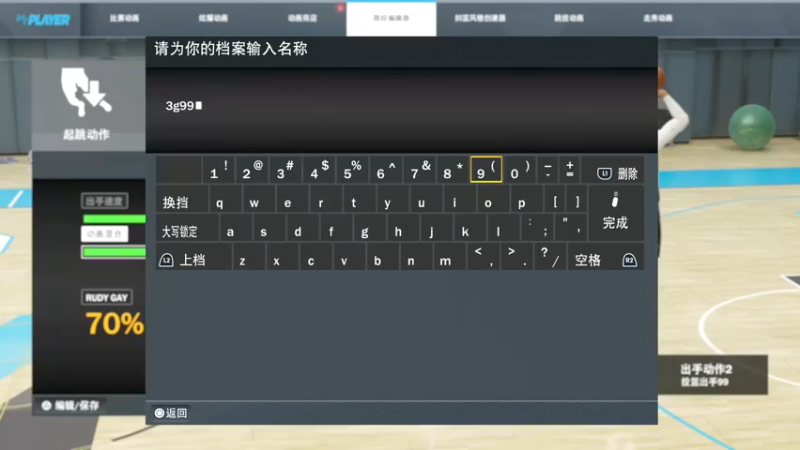Tap the letter a key

(x=237, y=228)
